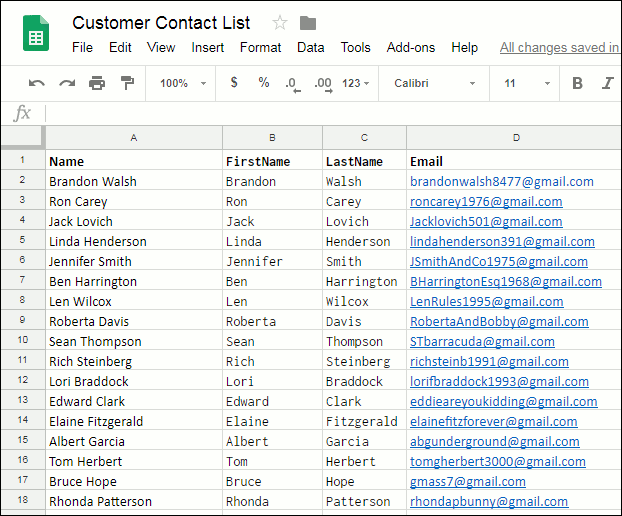
Task: Open the 123 number format dropdown
Action: (356, 83)
